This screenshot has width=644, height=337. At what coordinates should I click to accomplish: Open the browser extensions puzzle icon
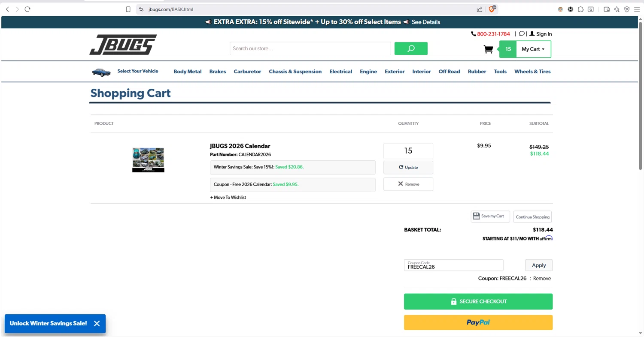[580, 9]
